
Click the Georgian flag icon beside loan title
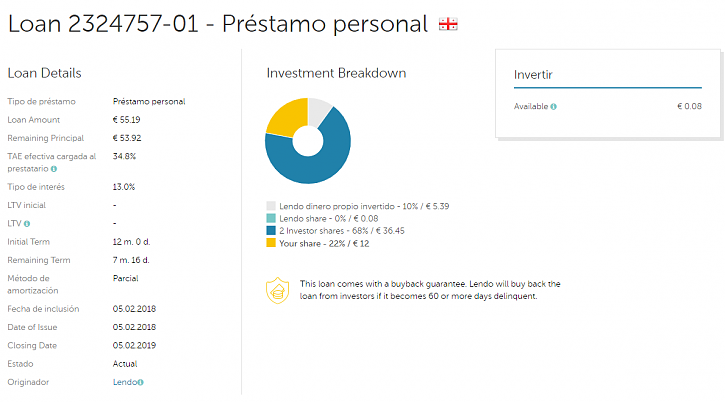[448, 24]
